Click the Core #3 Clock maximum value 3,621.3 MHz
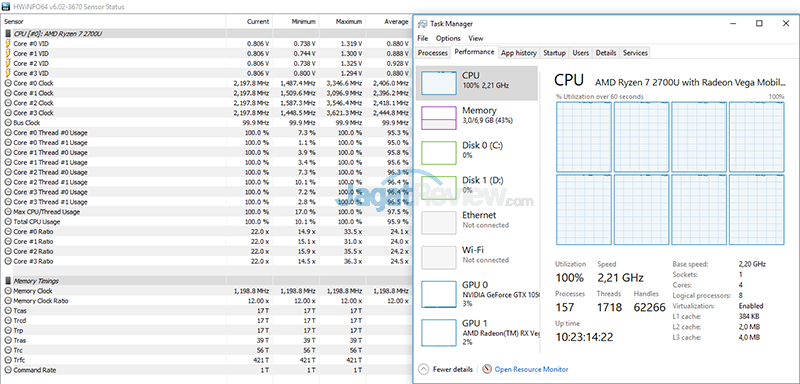 point(344,113)
